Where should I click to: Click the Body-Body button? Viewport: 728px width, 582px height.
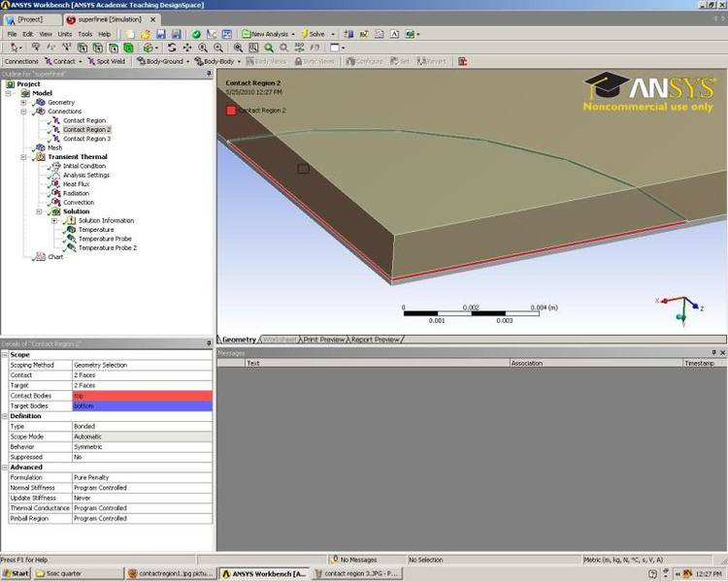215,61
